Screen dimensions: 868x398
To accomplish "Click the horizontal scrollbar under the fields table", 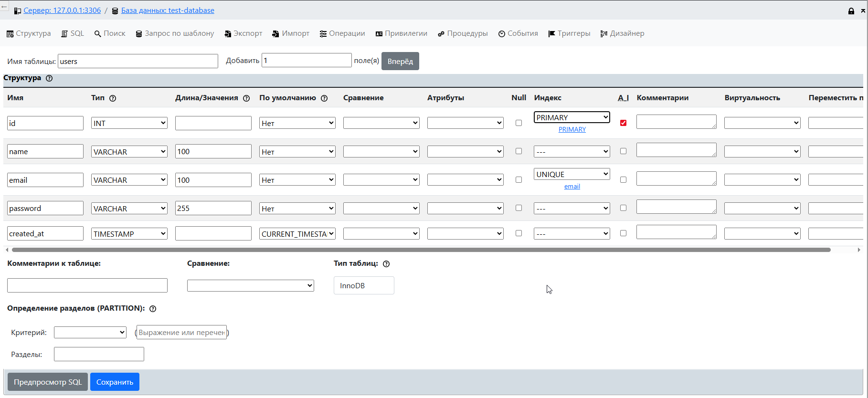I will 420,250.
